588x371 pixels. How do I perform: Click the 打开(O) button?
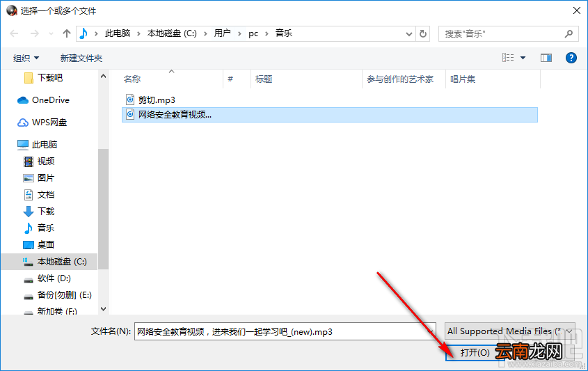[475, 353]
